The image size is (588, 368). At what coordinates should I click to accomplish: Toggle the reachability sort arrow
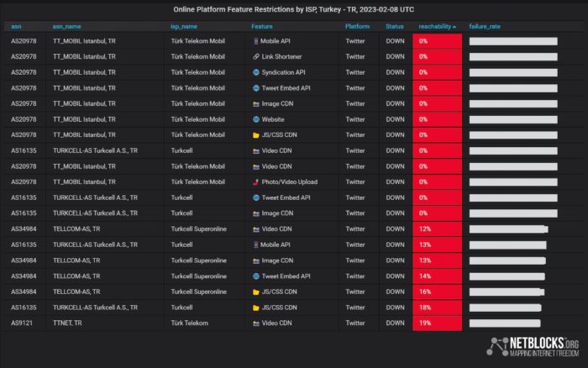pos(454,27)
